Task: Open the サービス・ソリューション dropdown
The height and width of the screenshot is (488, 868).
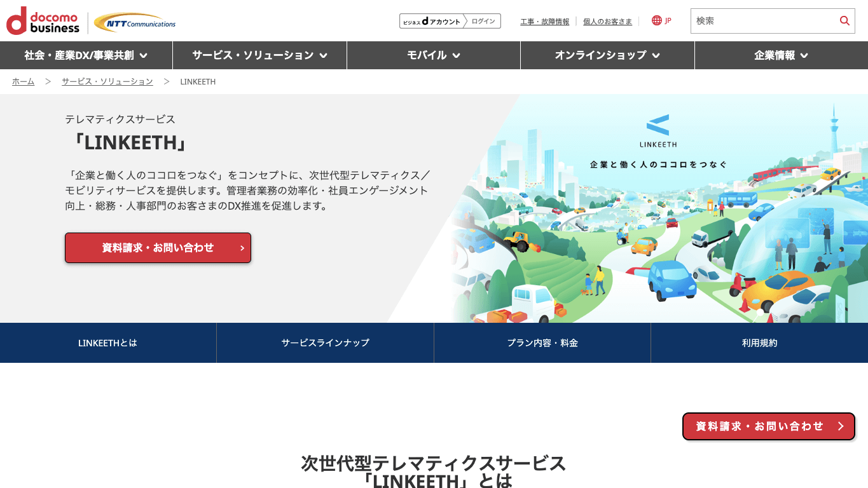Action: click(259, 55)
